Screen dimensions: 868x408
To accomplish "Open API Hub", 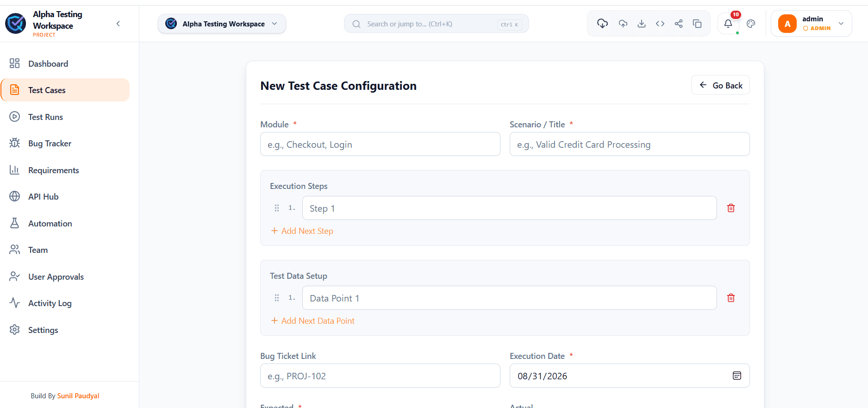I will [65, 196].
